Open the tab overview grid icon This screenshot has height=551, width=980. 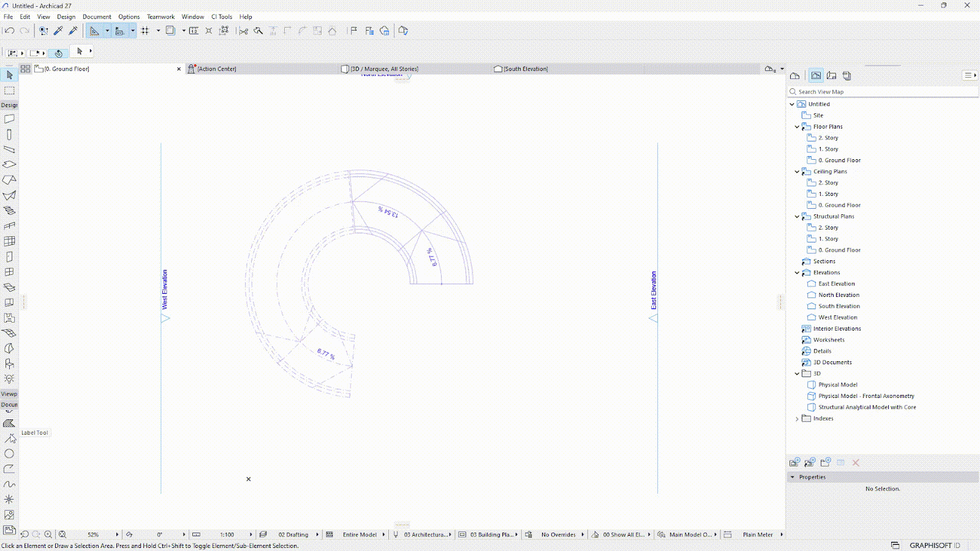point(25,69)
